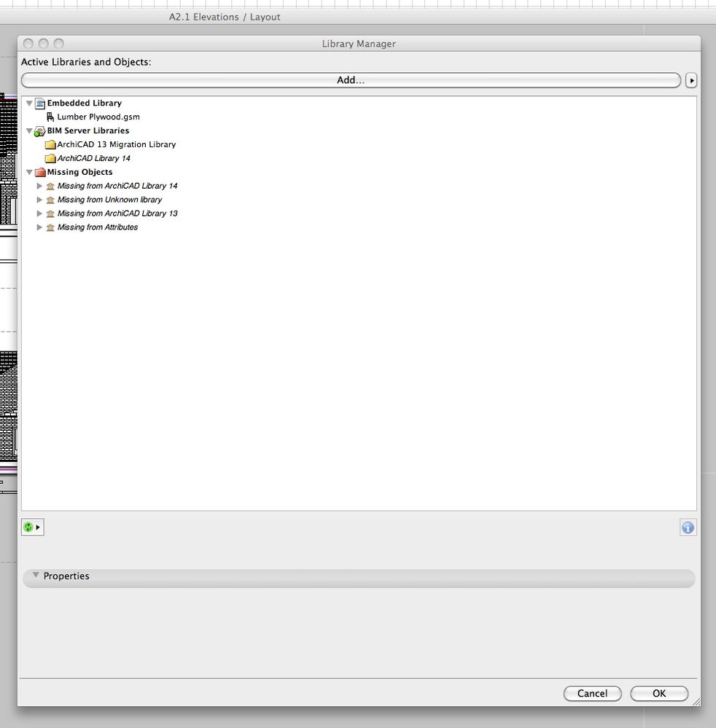716x728 pixels.
Task: Expand Missing from ArchiCAD Library 14
Action: (x=39, y=186)
